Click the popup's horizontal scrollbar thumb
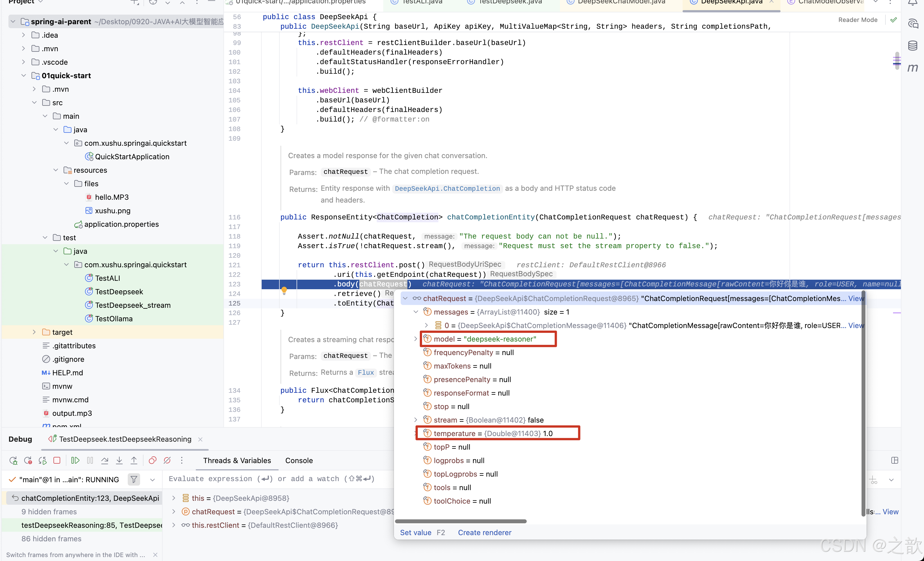This screenshot has height=561, width=924. pos(461,521)
